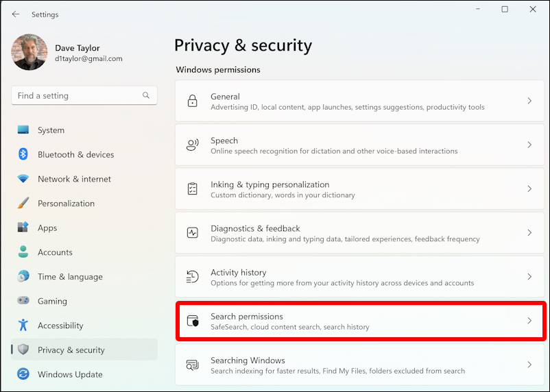Select the Network & internet wifi icon

click(x=23, y=179)
